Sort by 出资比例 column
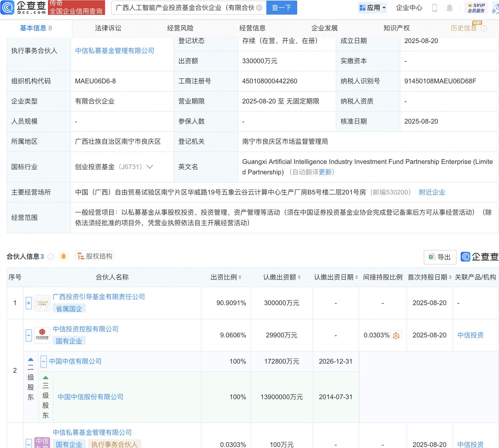The width and height of the screenshot is (499, 448). [240, 277]
